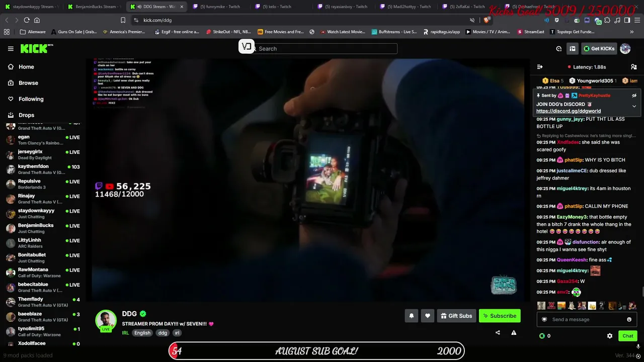
Task: Subscribe to DDG's channel
Action: coord(500,316)
